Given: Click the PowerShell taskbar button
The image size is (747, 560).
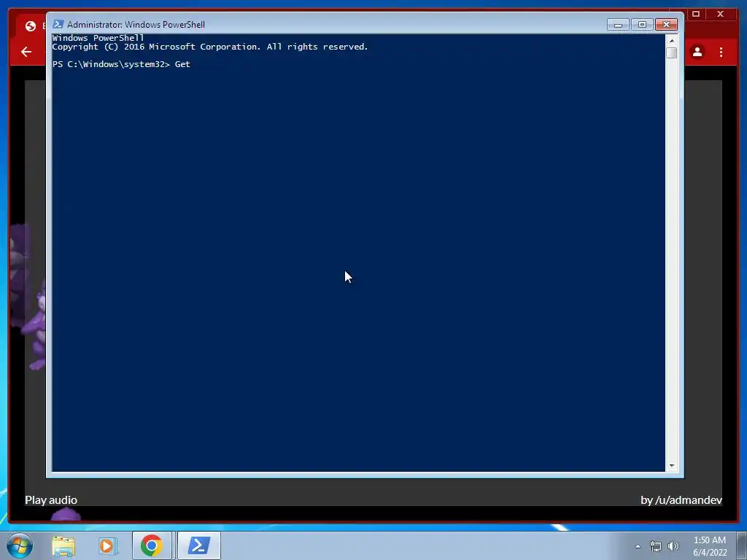Looking at the screenshot, I should click(198, 545).
